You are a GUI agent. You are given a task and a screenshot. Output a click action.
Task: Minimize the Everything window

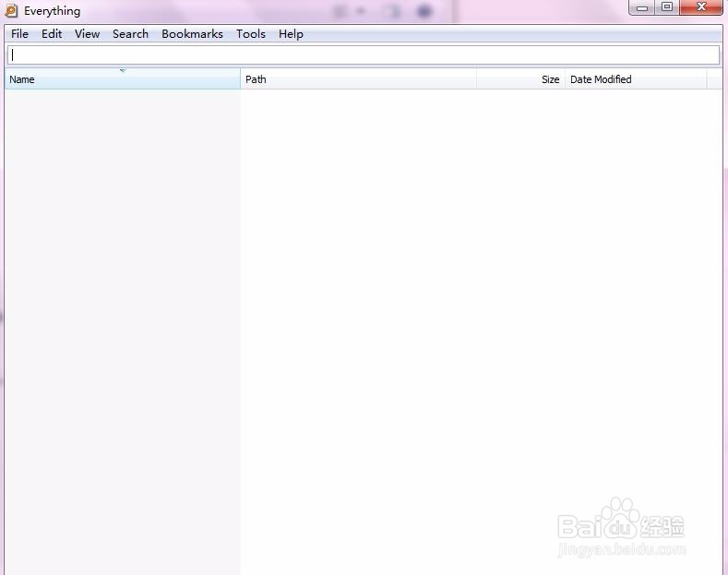point(642,7)
